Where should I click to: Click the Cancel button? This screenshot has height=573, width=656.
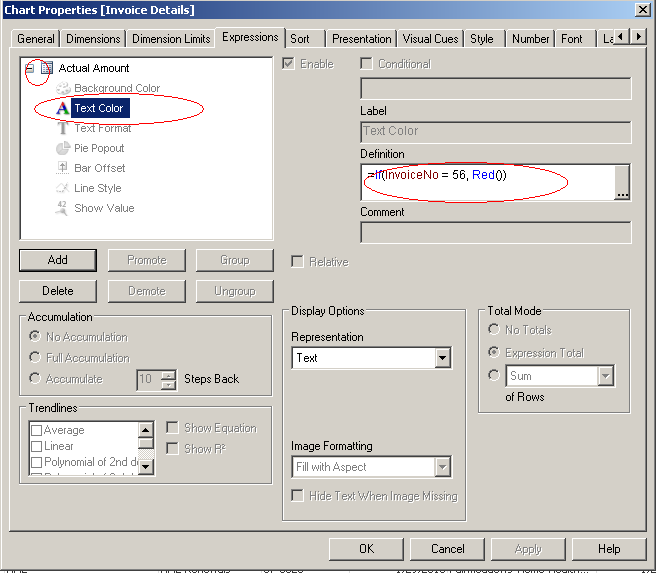pyautogui.click(x=448, y=549)
